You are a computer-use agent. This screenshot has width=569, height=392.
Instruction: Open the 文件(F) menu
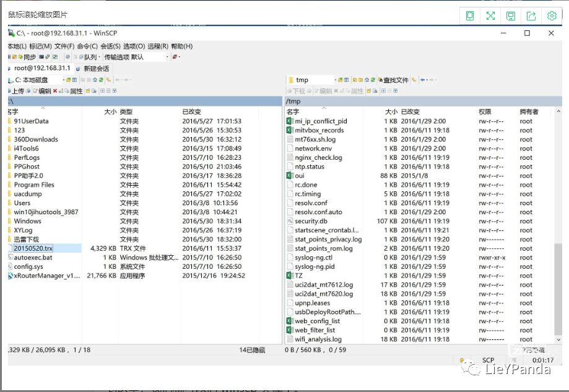tap(64, 46)
